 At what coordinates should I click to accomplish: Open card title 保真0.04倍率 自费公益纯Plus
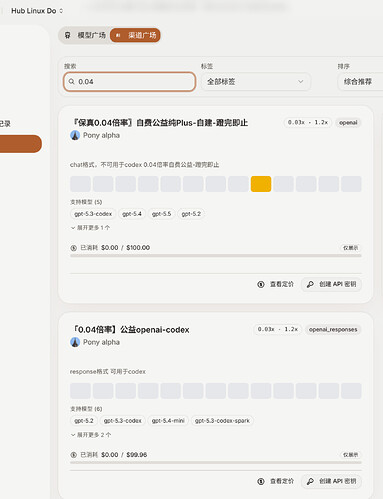coord(160,123)
